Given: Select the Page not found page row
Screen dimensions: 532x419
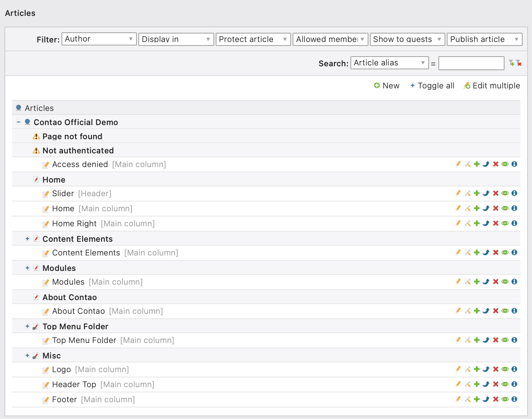Looking at the screenshot, I should [266, 136].
